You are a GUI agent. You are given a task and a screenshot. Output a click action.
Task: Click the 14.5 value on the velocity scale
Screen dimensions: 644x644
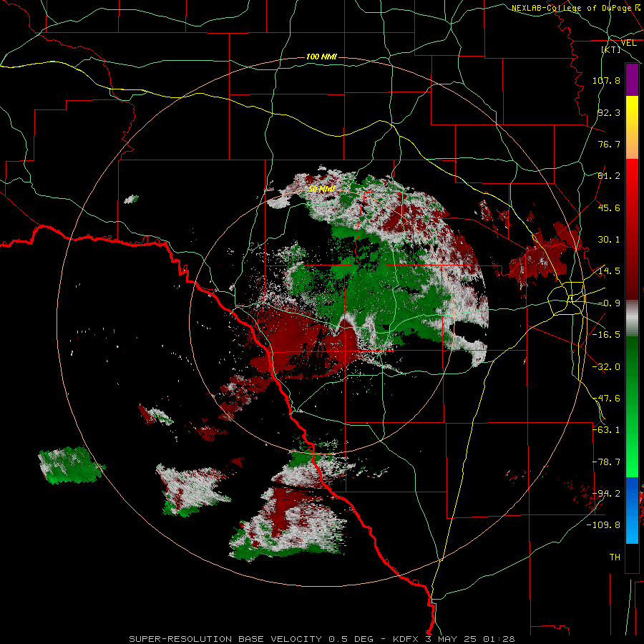coord(609,271)
